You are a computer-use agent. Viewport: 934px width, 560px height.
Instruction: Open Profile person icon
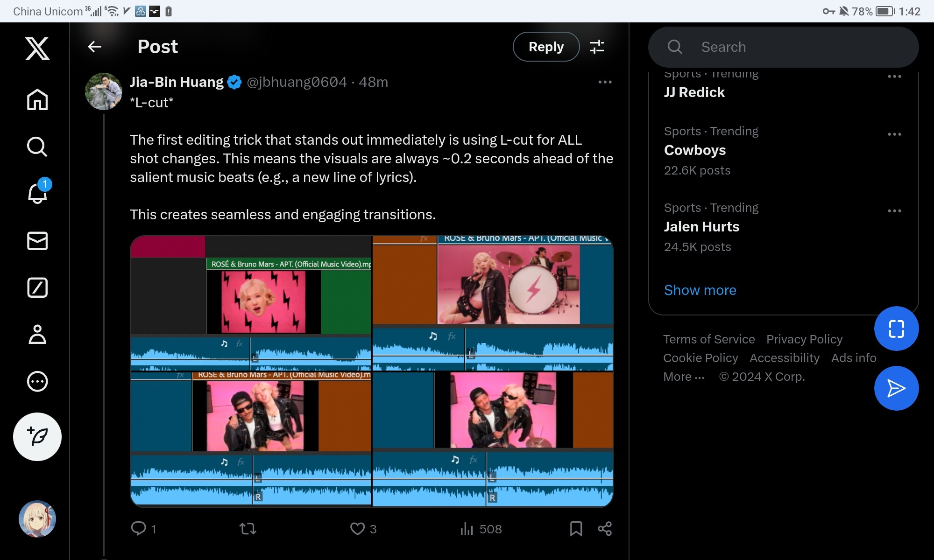point(37,334)
